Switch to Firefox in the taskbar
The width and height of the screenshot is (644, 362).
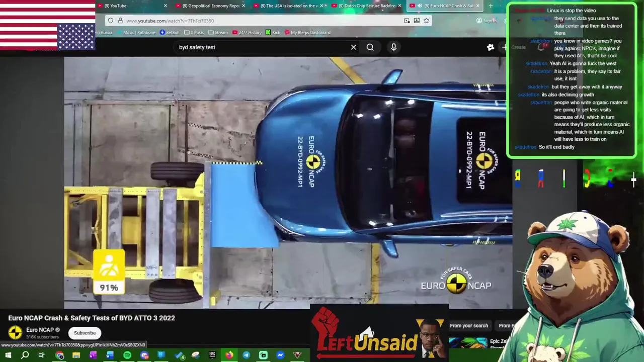[229, 355]
